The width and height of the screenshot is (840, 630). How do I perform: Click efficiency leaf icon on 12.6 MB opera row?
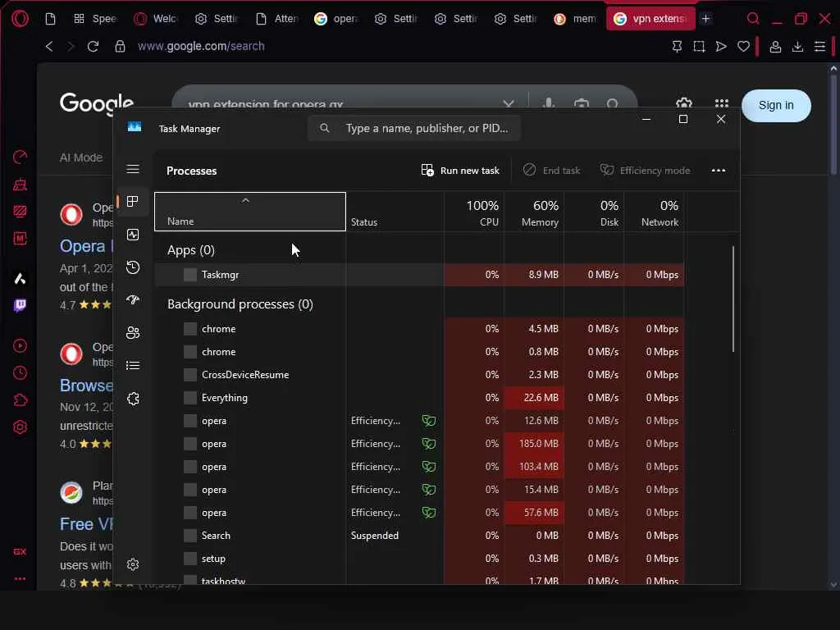(x=428, y=421)
